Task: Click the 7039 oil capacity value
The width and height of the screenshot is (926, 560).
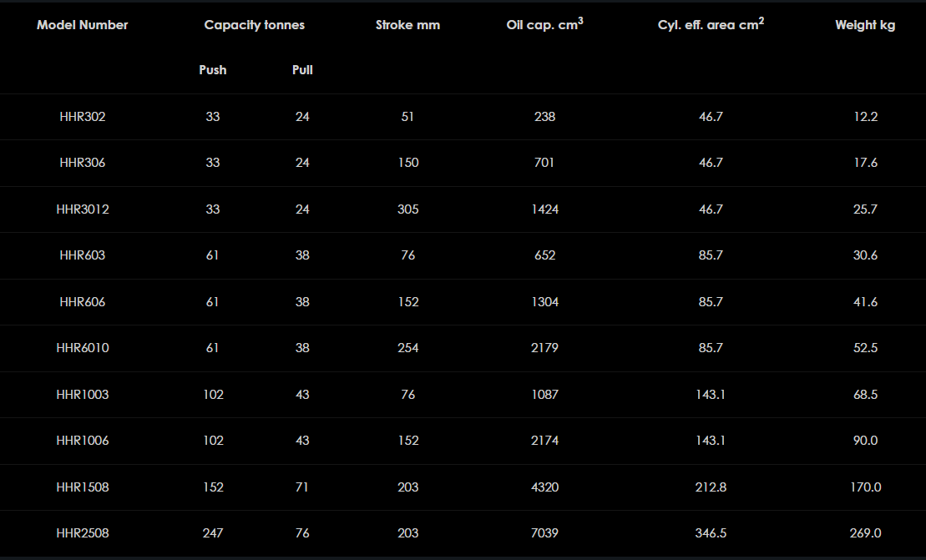Action: pyautogui.click(x=544, y=533)
